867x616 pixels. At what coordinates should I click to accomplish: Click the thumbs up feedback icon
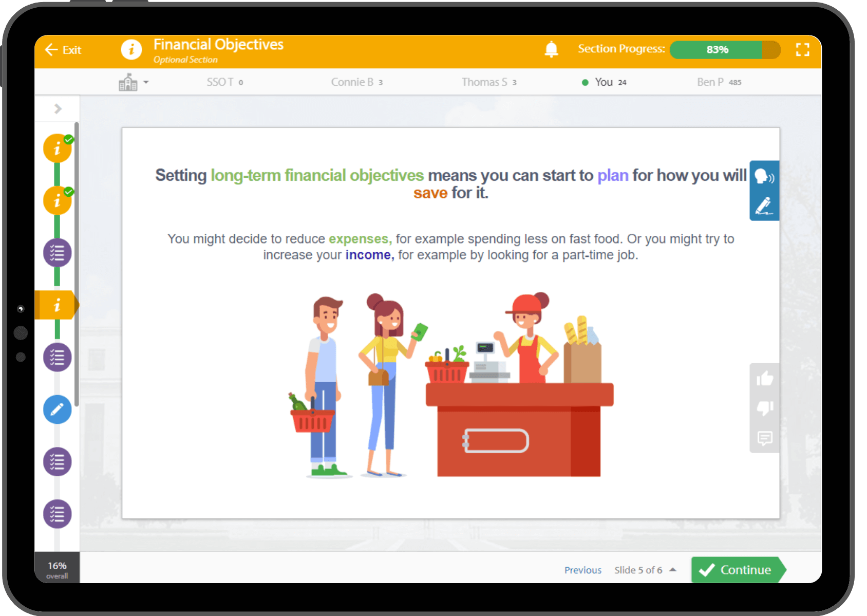click(x=765, y=379)
